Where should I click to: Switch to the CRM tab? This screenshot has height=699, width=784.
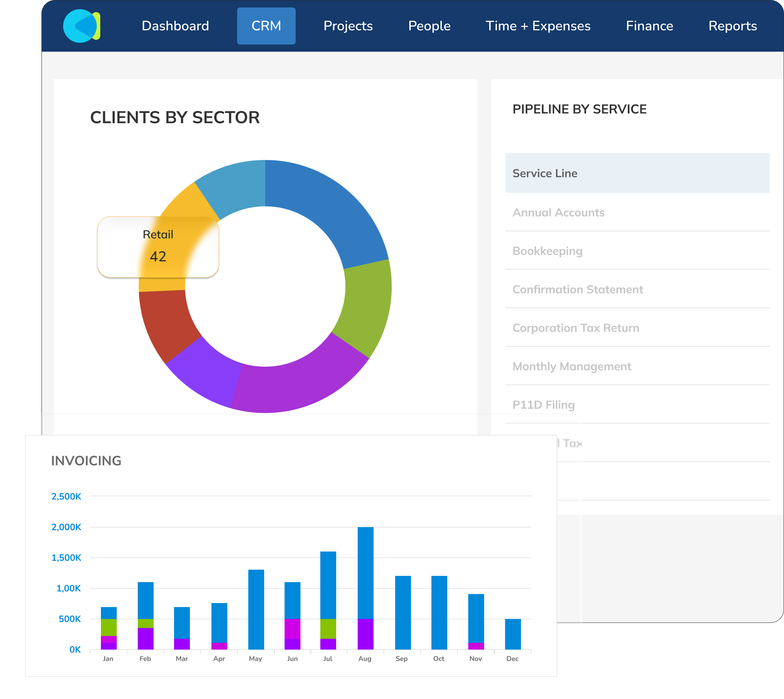click(266, 26)
